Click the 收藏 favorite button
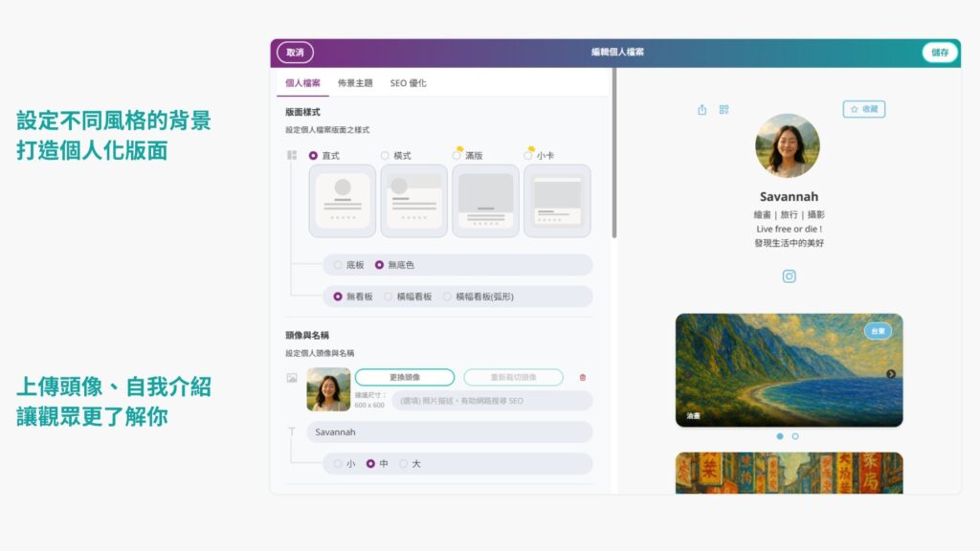The width and height of the screenshot is (980, 551). 863,110
